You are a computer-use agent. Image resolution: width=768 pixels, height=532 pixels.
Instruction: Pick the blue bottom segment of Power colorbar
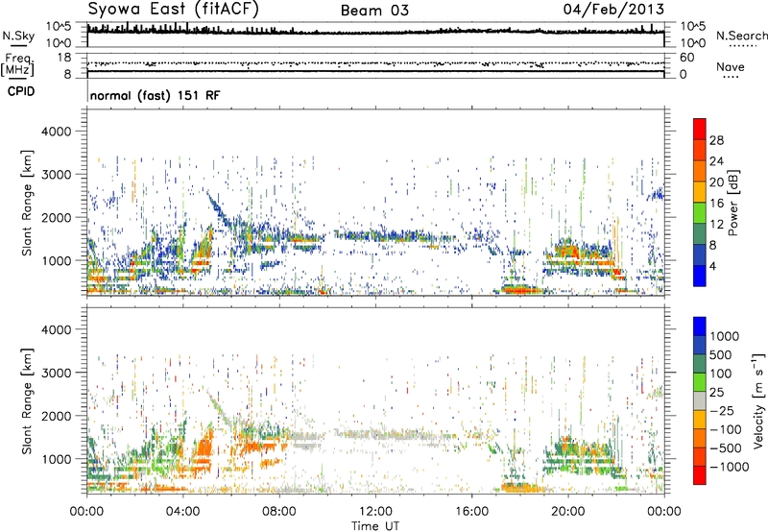700,276
